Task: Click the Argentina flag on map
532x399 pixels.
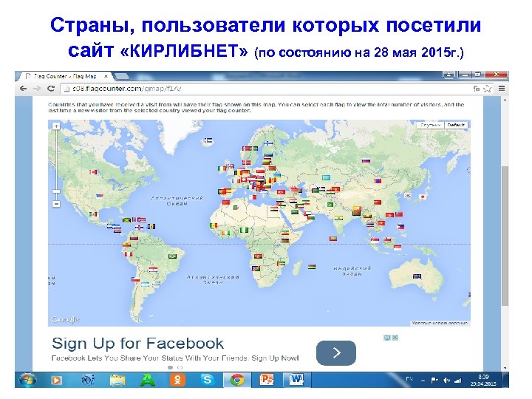Action: click(146, 284)
